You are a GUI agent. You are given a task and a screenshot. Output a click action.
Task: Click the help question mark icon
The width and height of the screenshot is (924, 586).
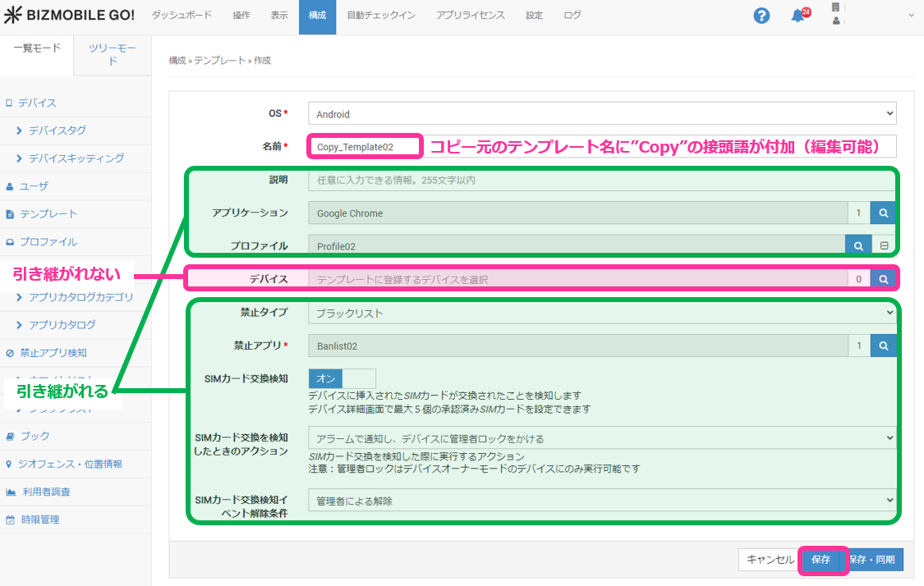click(761, 16)
